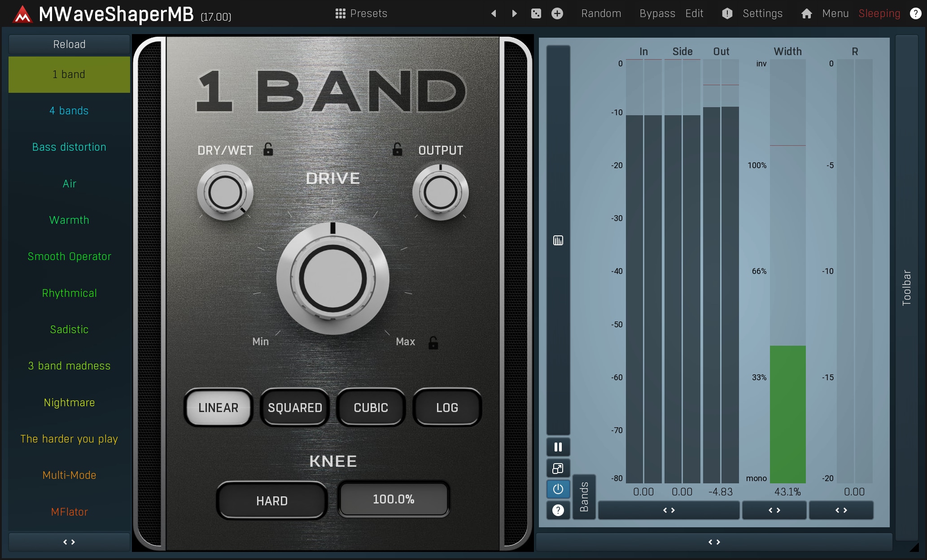Open the meter panel help icon
Screen dimensions: 927x560
coord(558,510)
